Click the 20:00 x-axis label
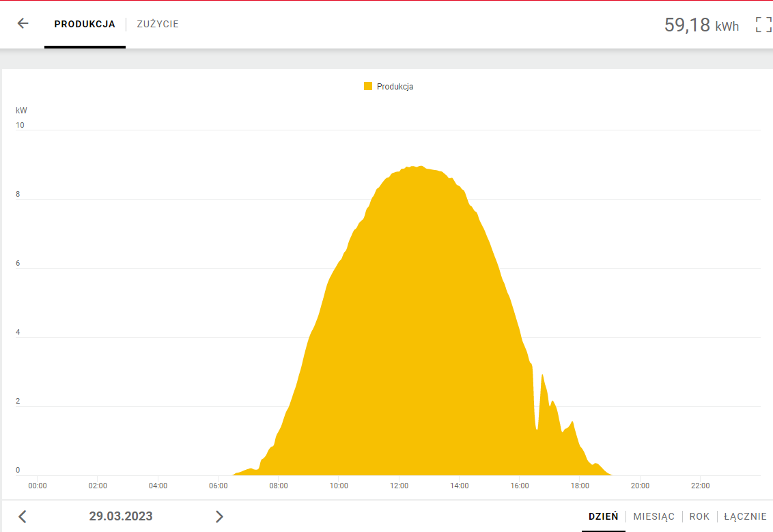The width and height of the screenshot is (773, 532). (x=640, y=486)
